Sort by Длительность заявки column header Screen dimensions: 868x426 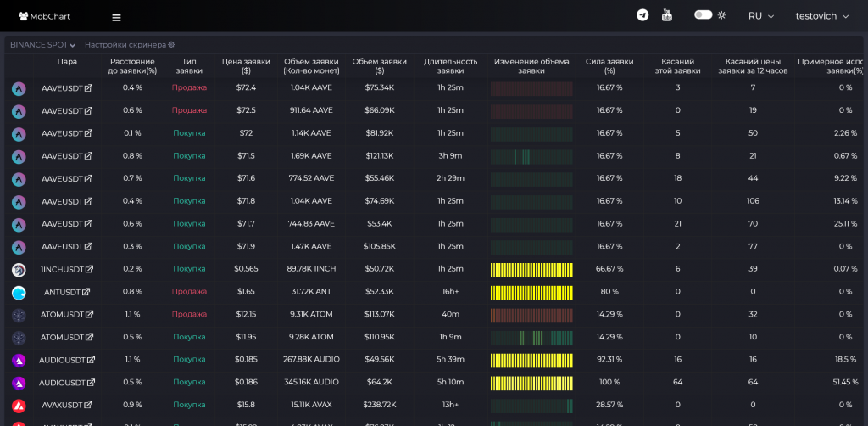point(451,66)
